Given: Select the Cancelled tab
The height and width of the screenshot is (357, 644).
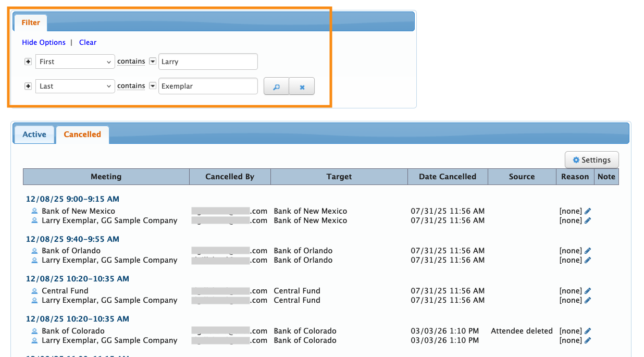Looking at the screenshot, I should click(82, 134).
